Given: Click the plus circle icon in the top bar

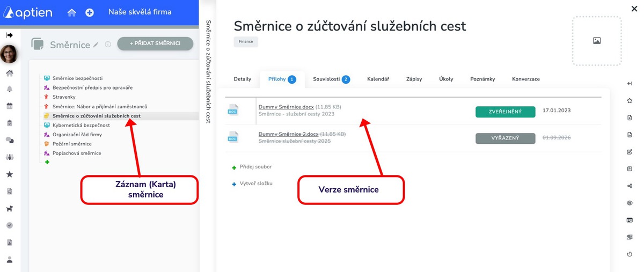Looking at the screenshot, I should click(x=90, y=12).
